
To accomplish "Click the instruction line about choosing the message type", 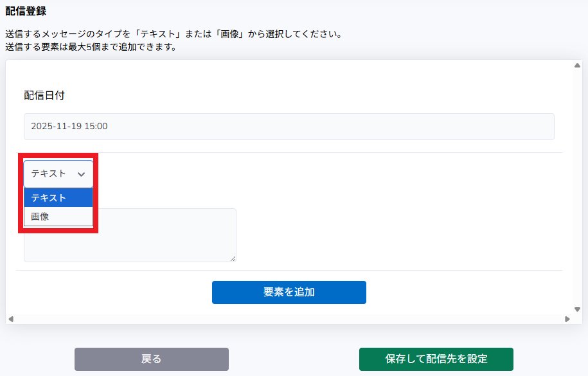I will tap(174, 34).
